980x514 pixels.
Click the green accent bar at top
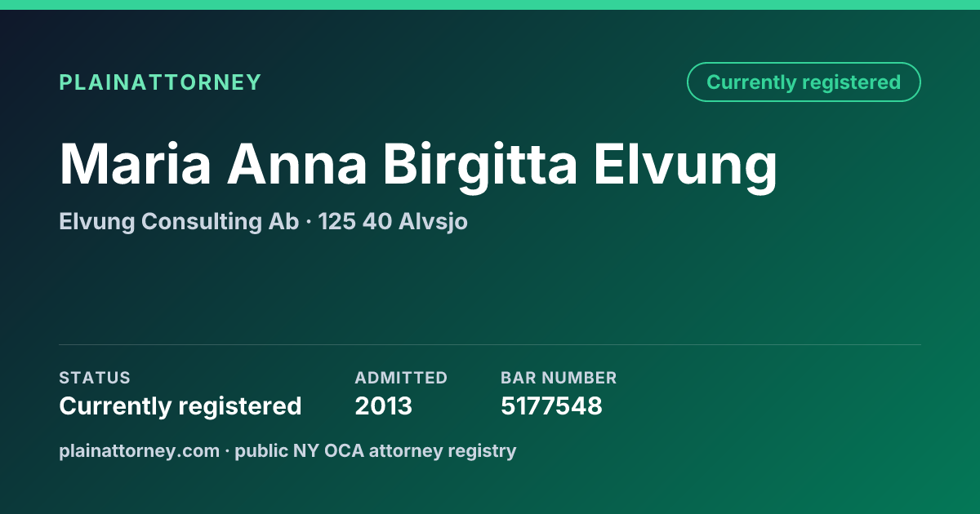(x=490, y=5)
